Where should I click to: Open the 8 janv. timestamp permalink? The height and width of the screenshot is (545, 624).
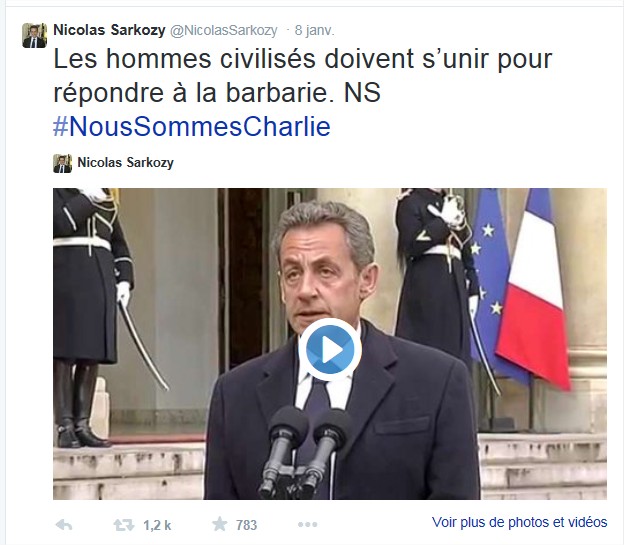(314, 31)
